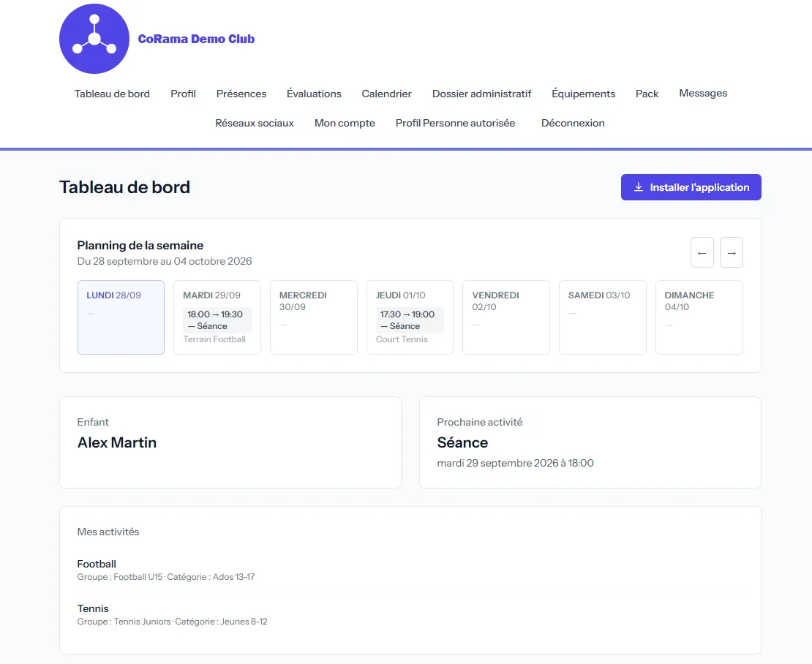Image resolution: width=812 pixels, height=664 pixels.
Task: Select the JEUDI 01/10 day card
Action: [x=410, y=317]
